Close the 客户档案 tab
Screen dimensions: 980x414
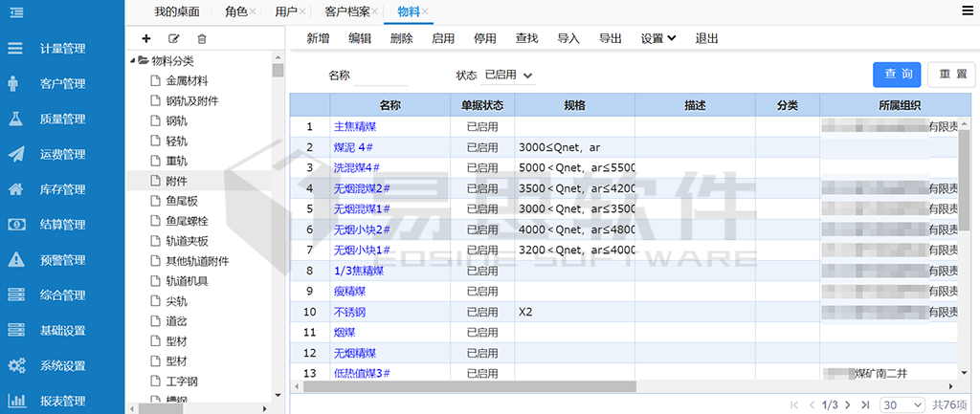coord(376,11)
